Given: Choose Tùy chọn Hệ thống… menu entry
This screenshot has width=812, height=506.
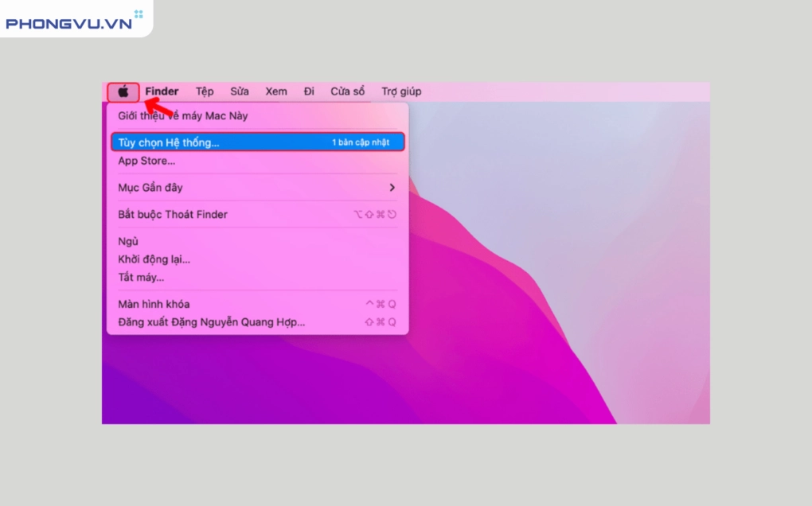Looking at the screenshot, I should click(x=169, y=142).
